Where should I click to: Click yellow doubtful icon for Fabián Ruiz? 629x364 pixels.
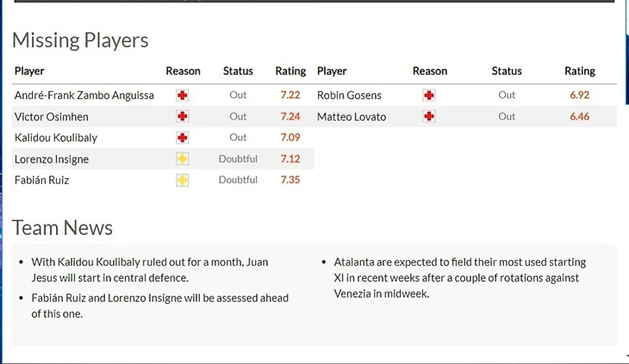point(183,180)
